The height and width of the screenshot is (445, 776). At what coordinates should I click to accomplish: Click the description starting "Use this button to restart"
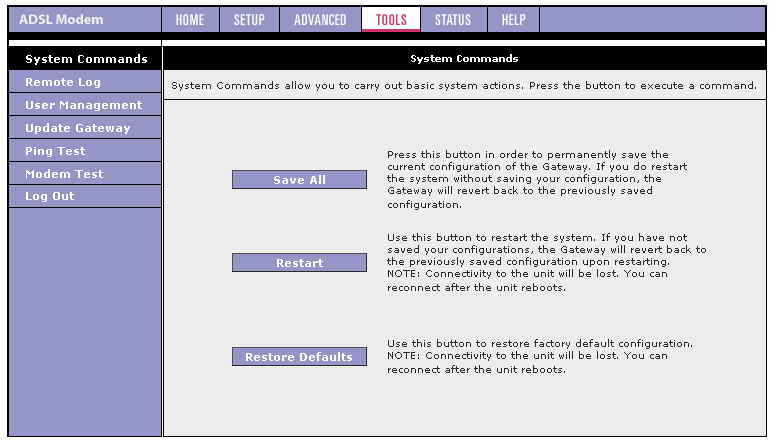coord(546,262)
